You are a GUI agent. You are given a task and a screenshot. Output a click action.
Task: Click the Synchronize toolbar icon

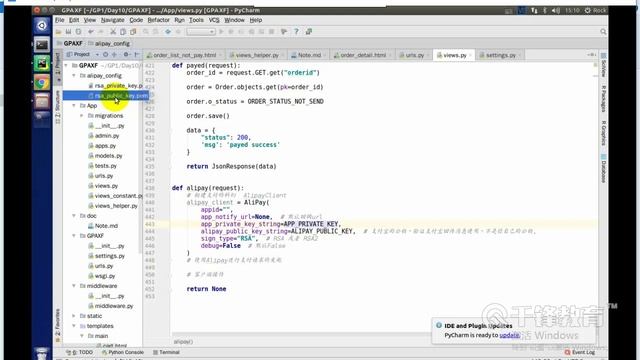pyautogui.click(x=78, y=32)
